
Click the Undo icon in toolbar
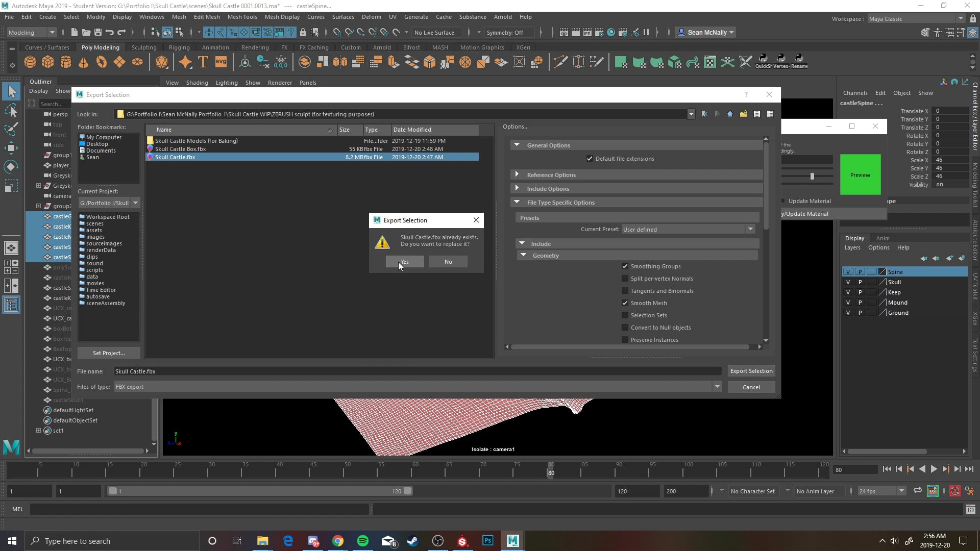click(109, 33)
